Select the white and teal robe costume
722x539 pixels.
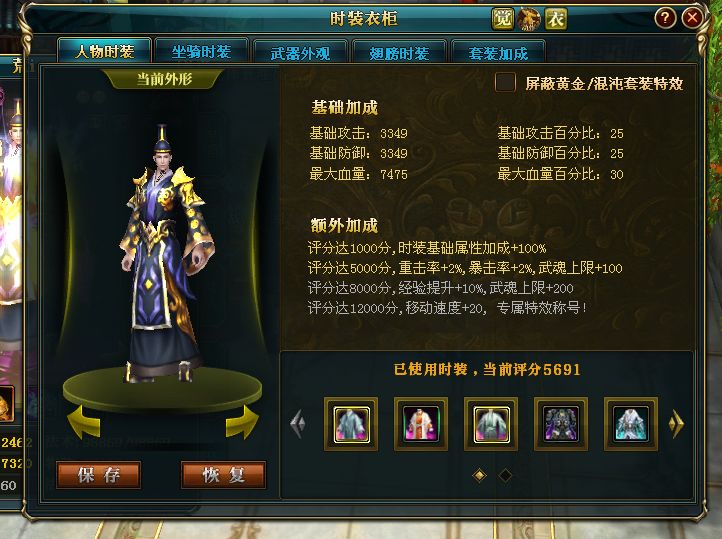[x=631, y=424]
